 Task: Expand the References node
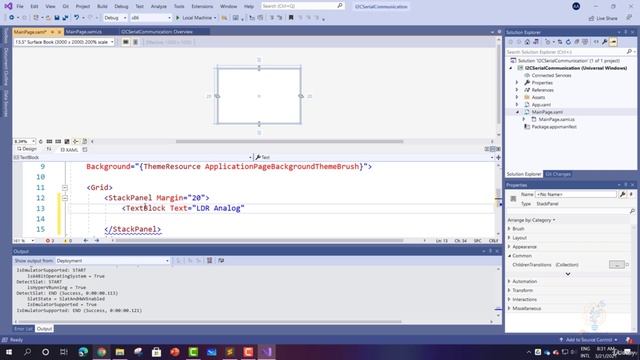click(517, 90)
